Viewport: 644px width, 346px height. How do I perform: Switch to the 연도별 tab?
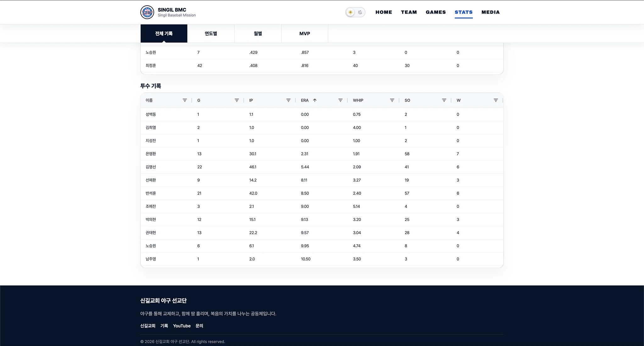[211, 33]
